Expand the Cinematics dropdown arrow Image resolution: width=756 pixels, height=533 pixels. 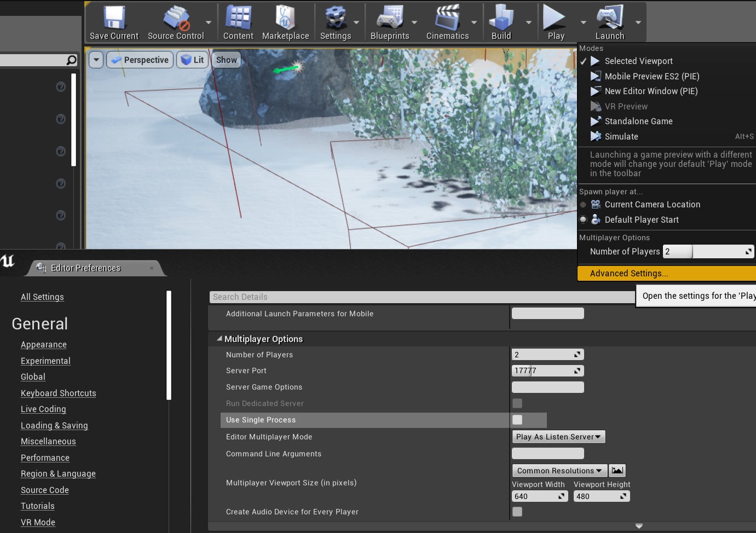pyautogui.click(x=474, y=22)
